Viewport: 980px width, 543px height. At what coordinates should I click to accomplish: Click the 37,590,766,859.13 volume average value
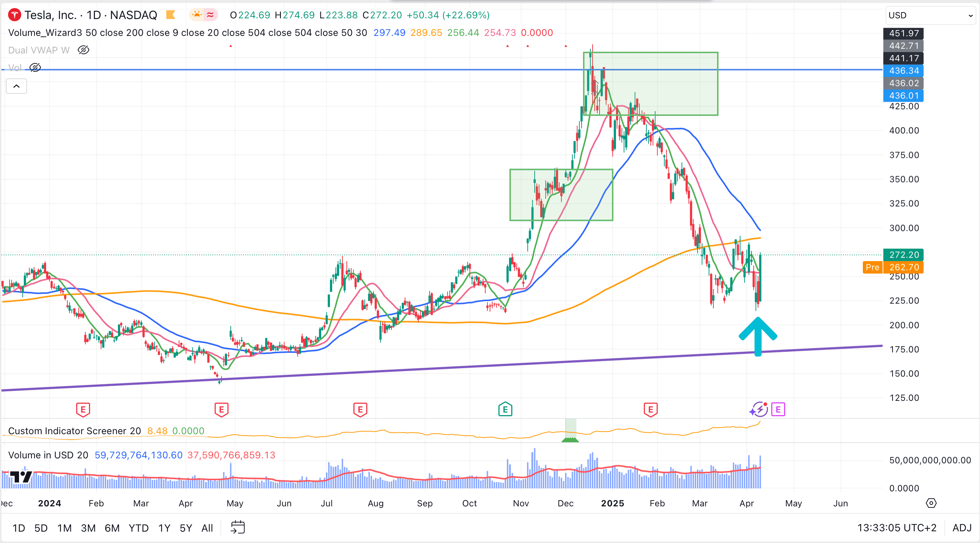click(231, 455)
